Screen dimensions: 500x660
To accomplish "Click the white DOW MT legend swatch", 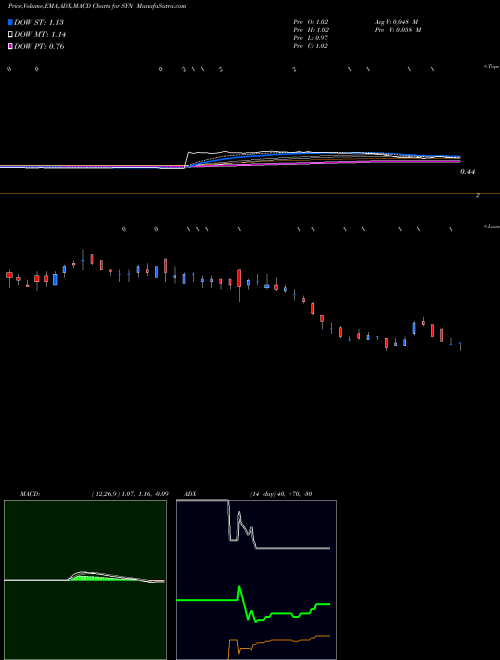I will 10,34.
